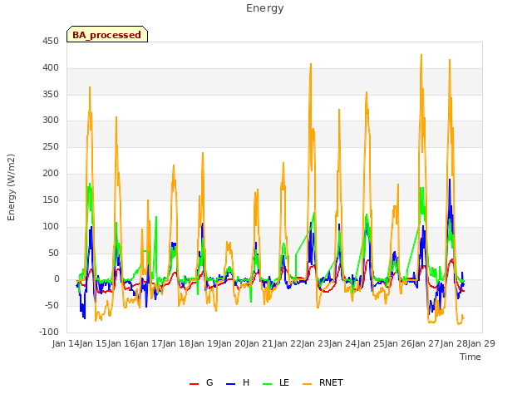Click the 200 y-axis tick label

click(x=51, y=174)
